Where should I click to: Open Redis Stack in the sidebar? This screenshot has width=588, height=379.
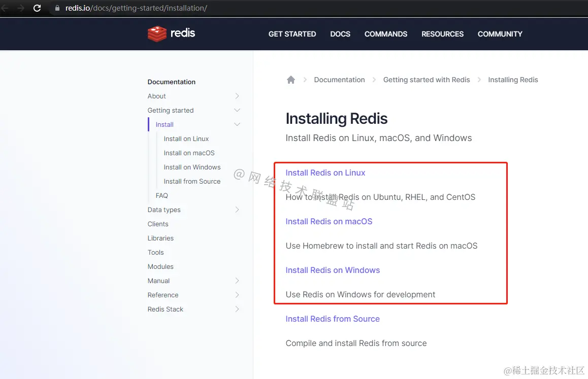coord(166,309)
